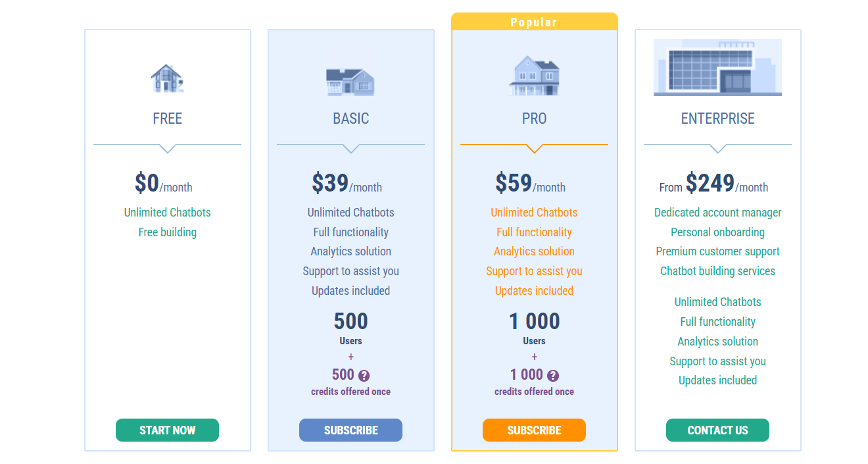The height and width of the screenshot is (464, 868).
Task: Click the two-story house icon above PRO
Action: pyautogui.click(x=534, y=76)
